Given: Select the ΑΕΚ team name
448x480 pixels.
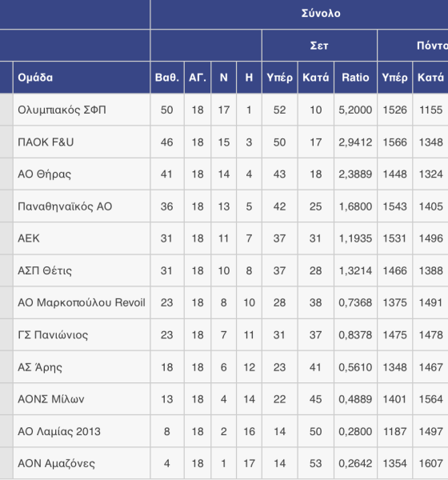Looking at the screenshot, I should 29,238.
